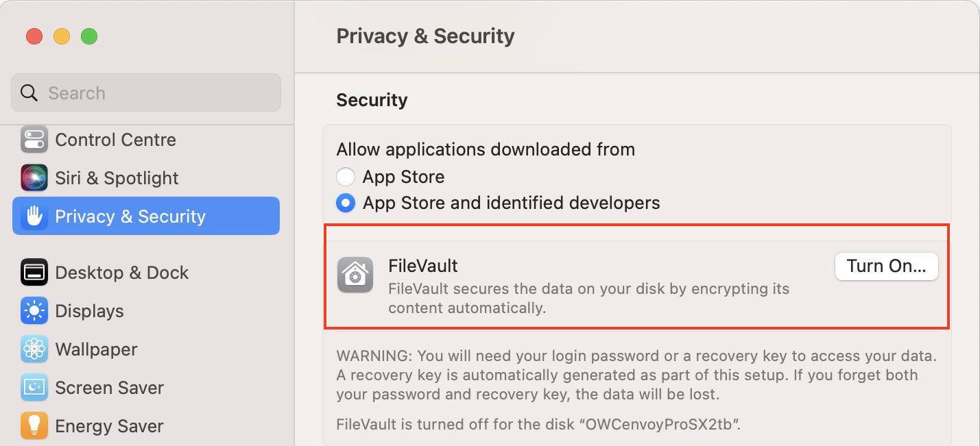Click the Control Centre sidebar icon

[x=34, y=140]
